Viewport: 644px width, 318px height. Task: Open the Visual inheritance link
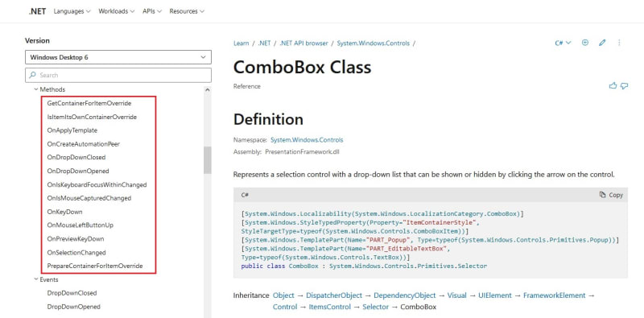(456, 295)
